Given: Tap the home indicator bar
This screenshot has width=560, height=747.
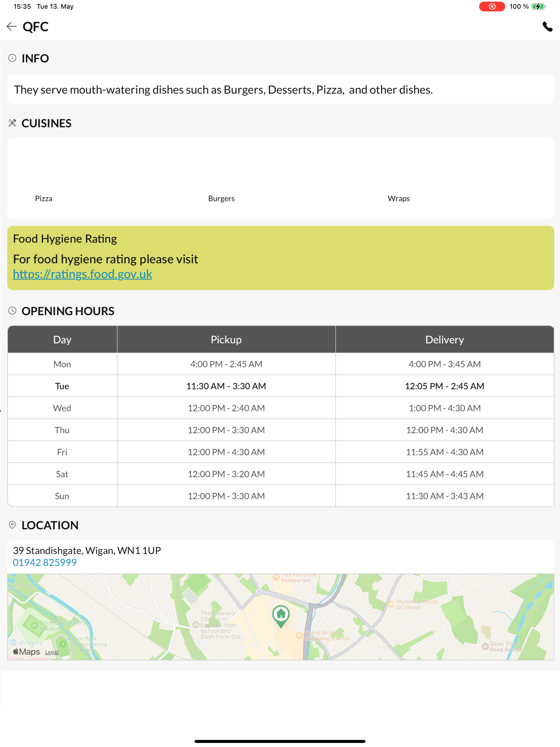Looking at the screenshot, I should click(280, 741).
